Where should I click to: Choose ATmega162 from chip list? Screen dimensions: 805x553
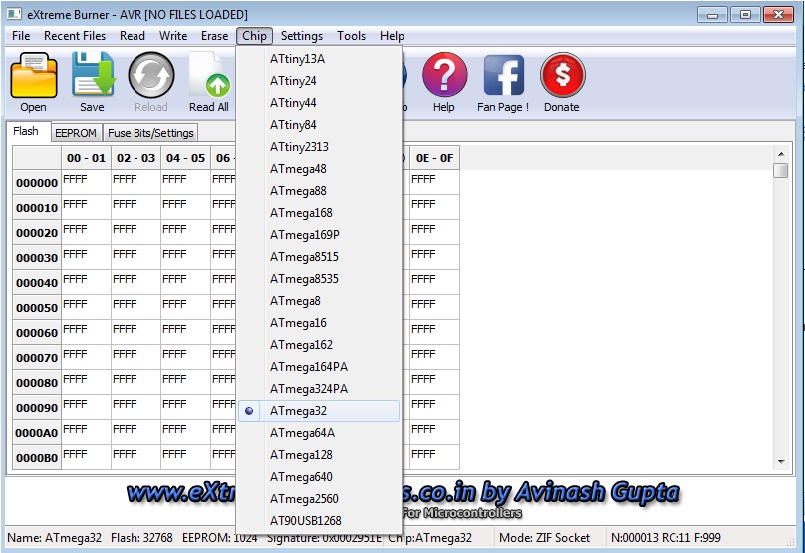pyautogui.click(x=319, y=345)
